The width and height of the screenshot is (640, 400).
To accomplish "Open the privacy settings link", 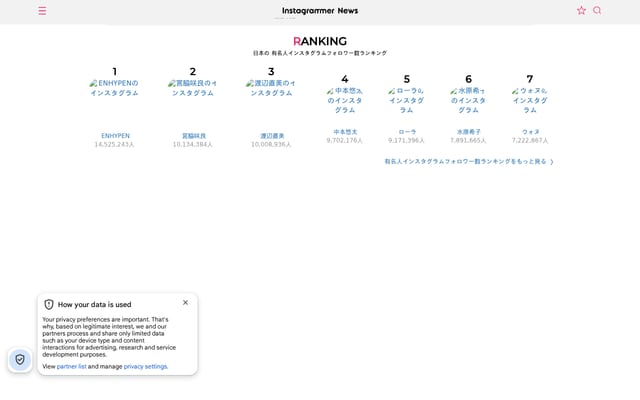I will [145, 367].
